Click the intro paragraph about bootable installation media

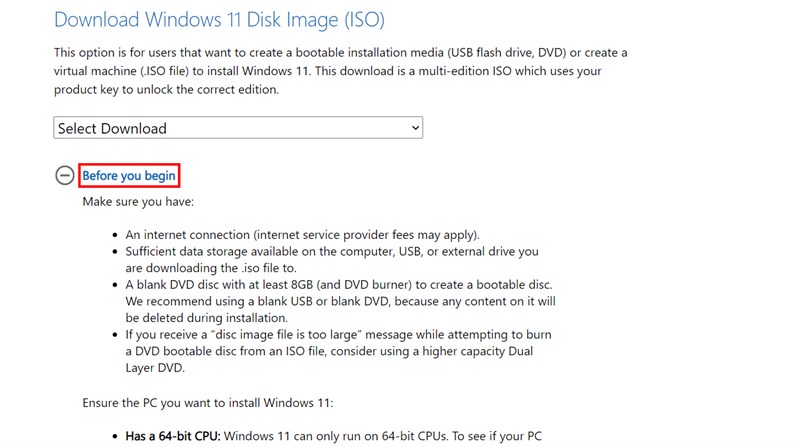[340, 52]
